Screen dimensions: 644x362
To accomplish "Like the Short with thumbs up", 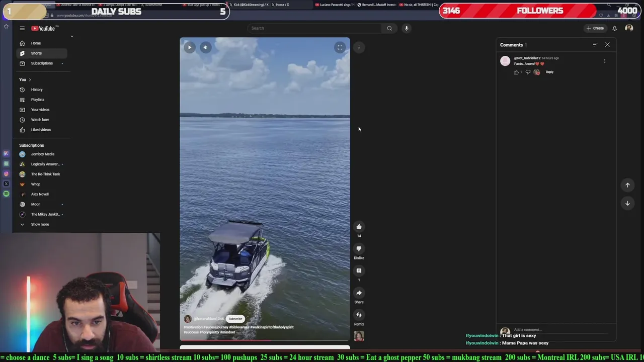I will [x=359, y=227].
